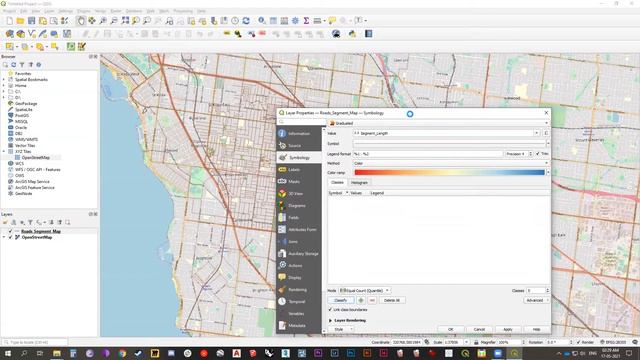Expand the Spatial Bookmarks tree node
The image size is (640, 360).
4,80
